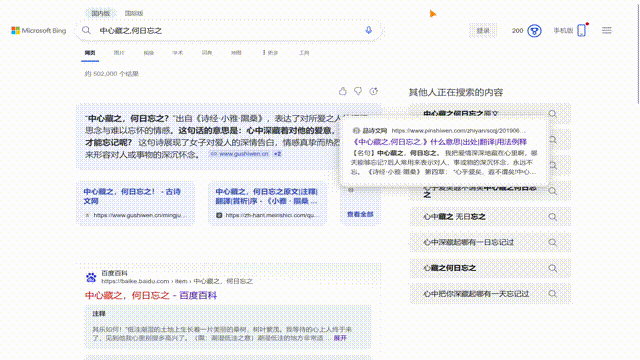Click the search magnifier icon in search box

coord(86,30)
